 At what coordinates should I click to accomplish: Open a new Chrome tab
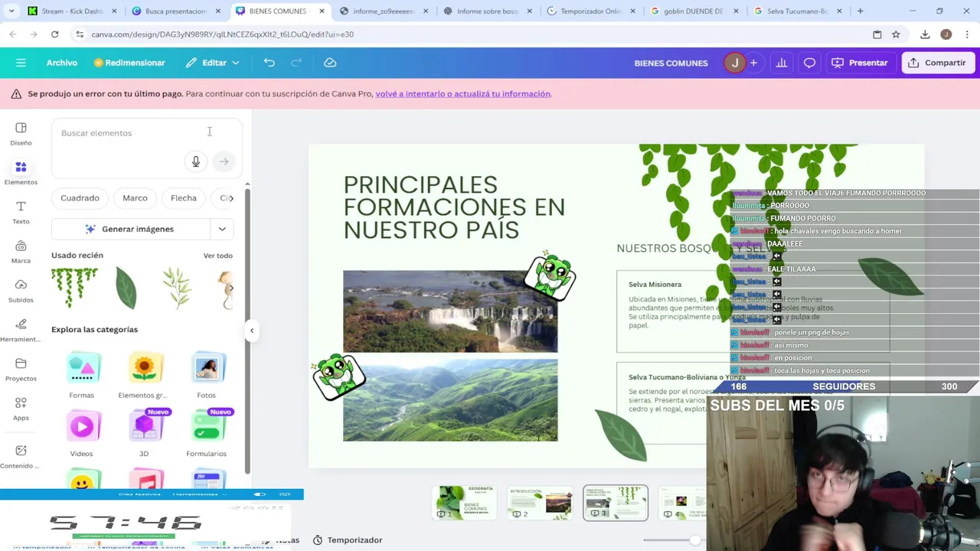[x=860, y=11]
